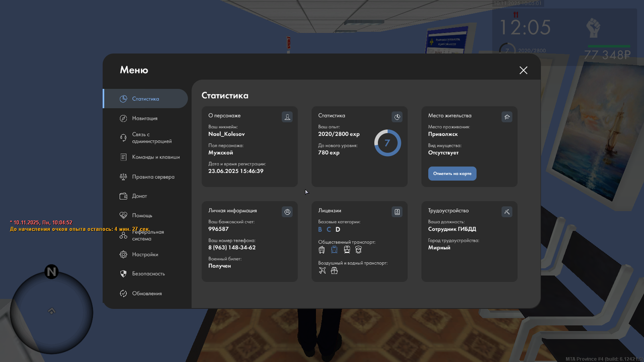
Task: Click the 12:05 clock in the HUD
Action: [525, 27]
